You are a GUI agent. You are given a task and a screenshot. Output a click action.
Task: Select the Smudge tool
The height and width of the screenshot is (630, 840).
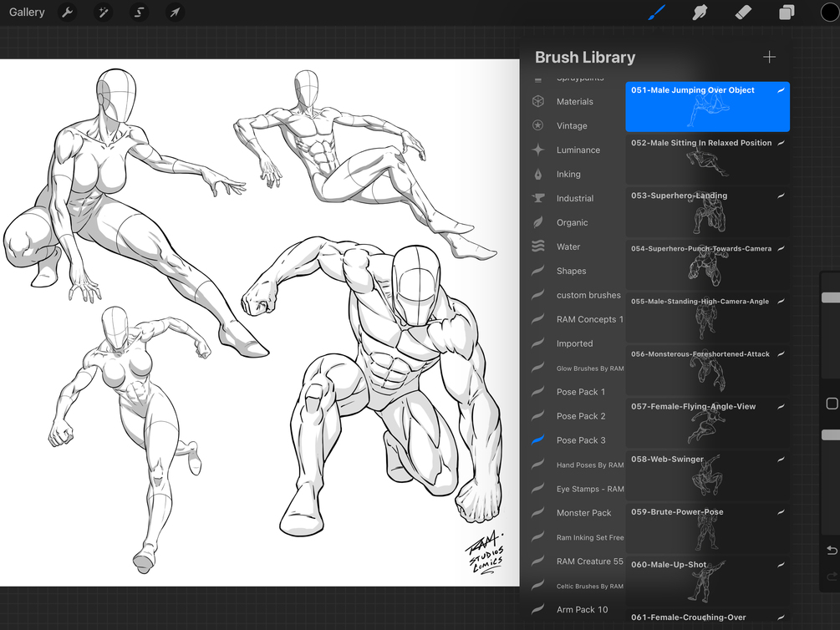[700, 12]
